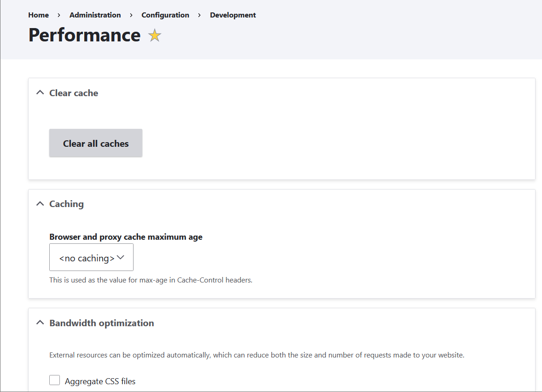Go to Home breadcrumb
The width and height of the screenshot is (542, 392).
[38, 15]
